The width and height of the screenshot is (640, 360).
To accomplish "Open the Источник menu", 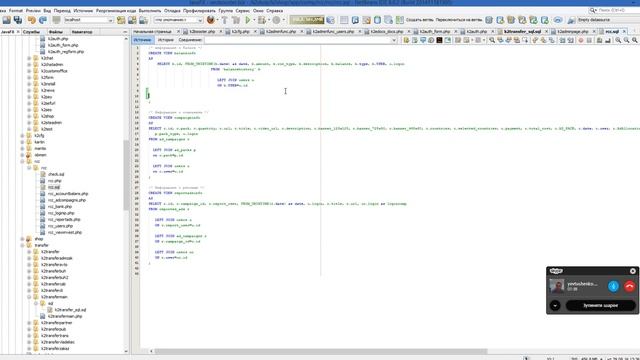I will (x=83, y=11).
